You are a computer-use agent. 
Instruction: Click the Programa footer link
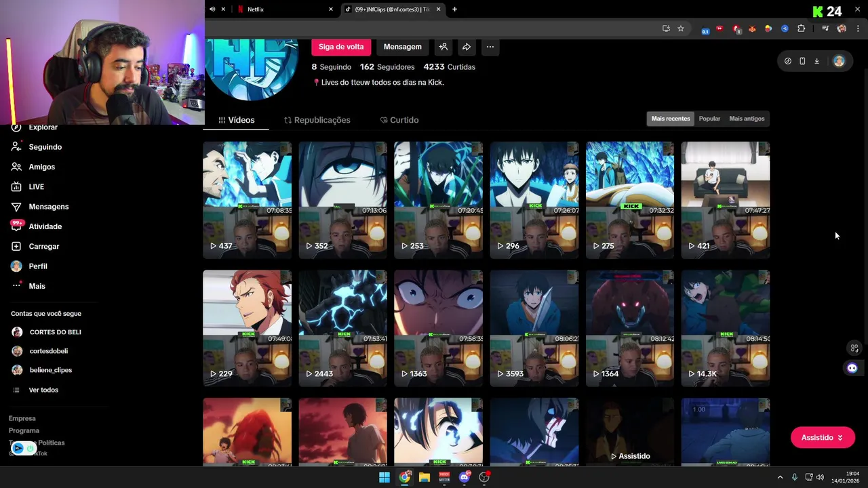[x=24, y=431]
